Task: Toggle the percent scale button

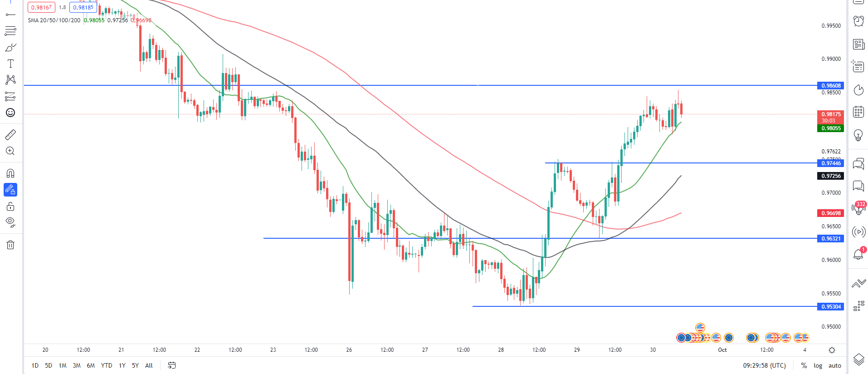Action: point(804,365)
